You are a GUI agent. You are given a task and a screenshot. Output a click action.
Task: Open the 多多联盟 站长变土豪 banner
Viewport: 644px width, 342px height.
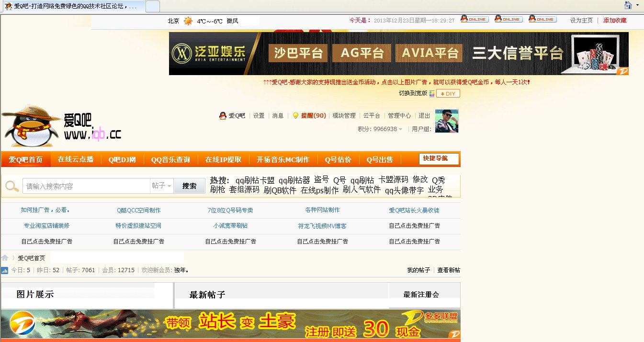231,324
